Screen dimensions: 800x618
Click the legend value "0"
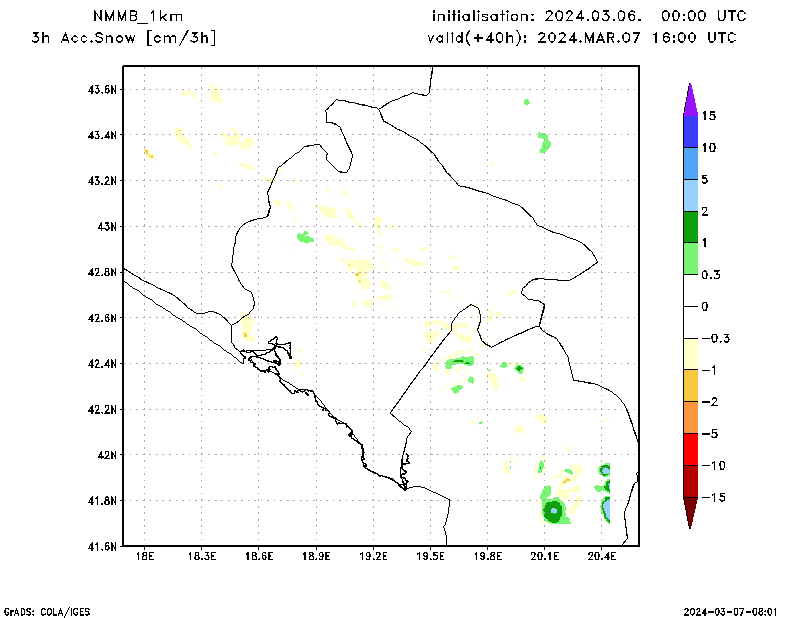click(705, 307)
